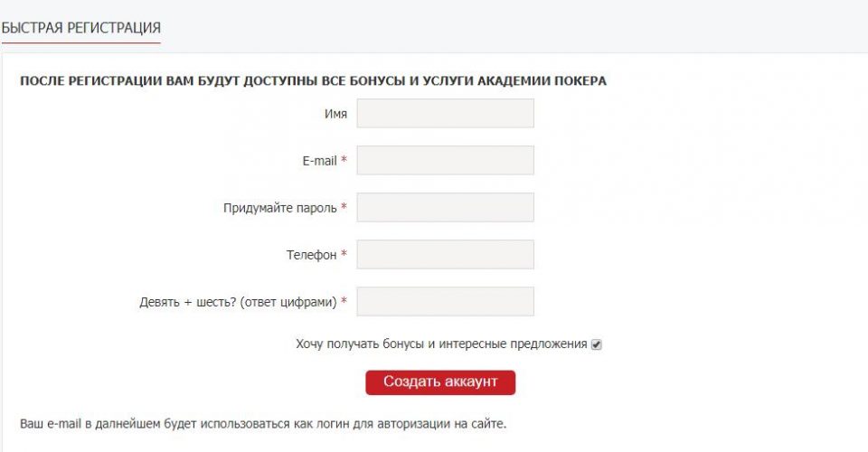Click the Имя field label
868x452 pixels.
tap(335, 114)
